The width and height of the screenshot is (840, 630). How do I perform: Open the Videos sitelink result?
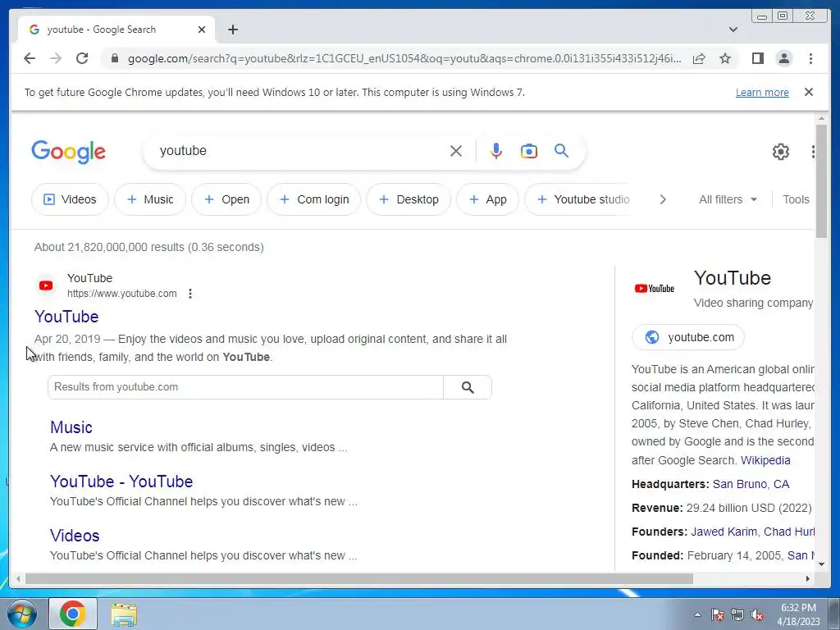75,536
